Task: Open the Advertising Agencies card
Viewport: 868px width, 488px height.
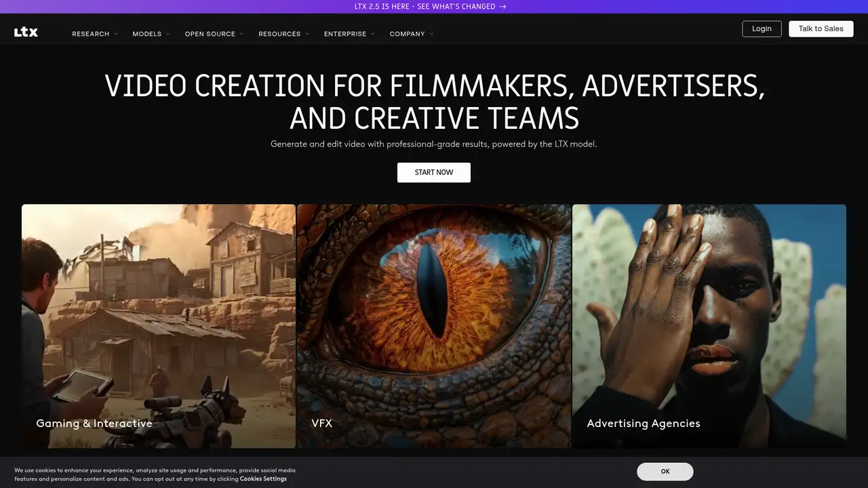Action: coord(709,326)
